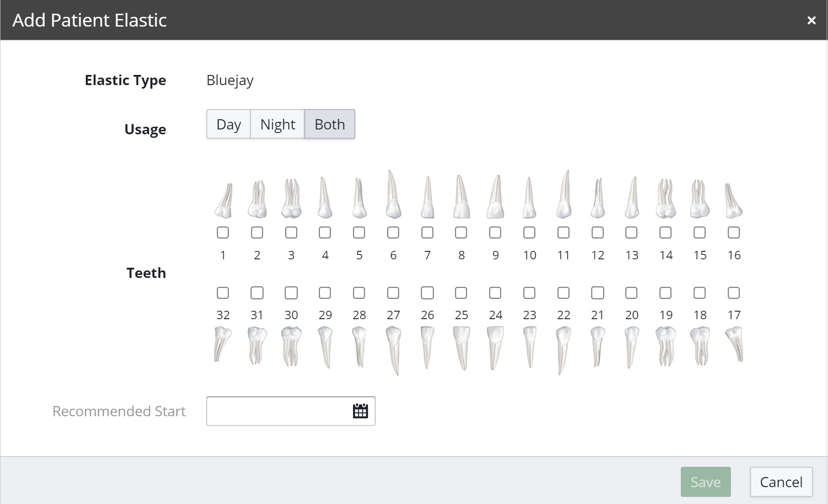Click the tooth 25 lower incisor image

click(462, 348)
